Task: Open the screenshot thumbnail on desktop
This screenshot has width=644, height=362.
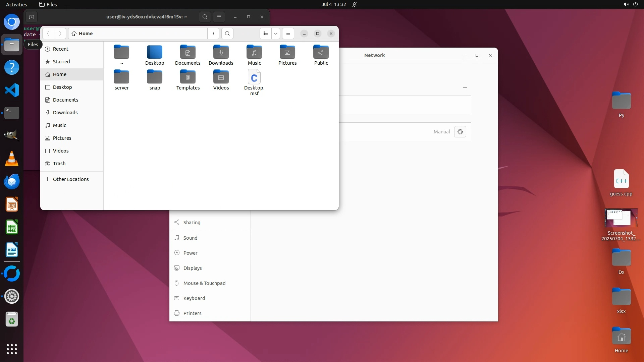Action: pos(621,218)
